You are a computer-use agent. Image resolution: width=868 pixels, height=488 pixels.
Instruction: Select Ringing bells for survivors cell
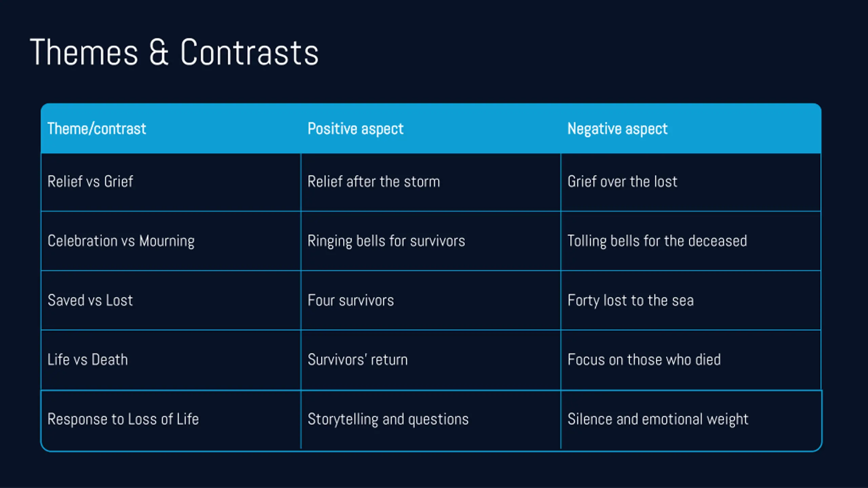coord(431,241)
